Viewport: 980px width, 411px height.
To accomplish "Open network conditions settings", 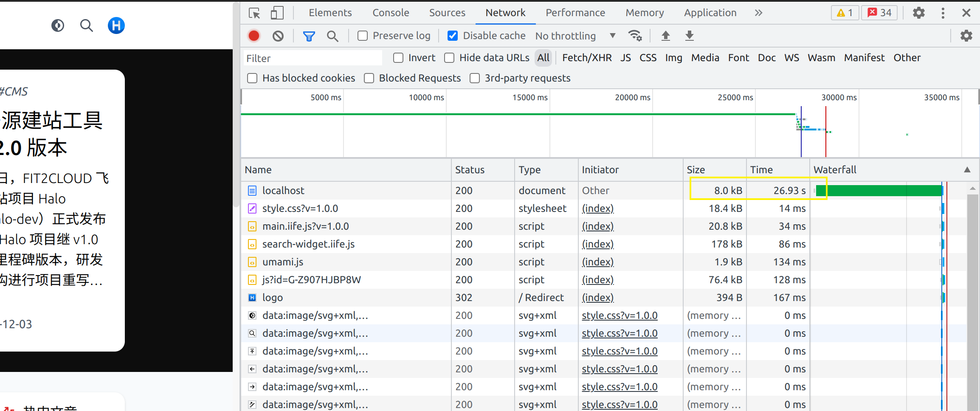I will coord(635,35).
